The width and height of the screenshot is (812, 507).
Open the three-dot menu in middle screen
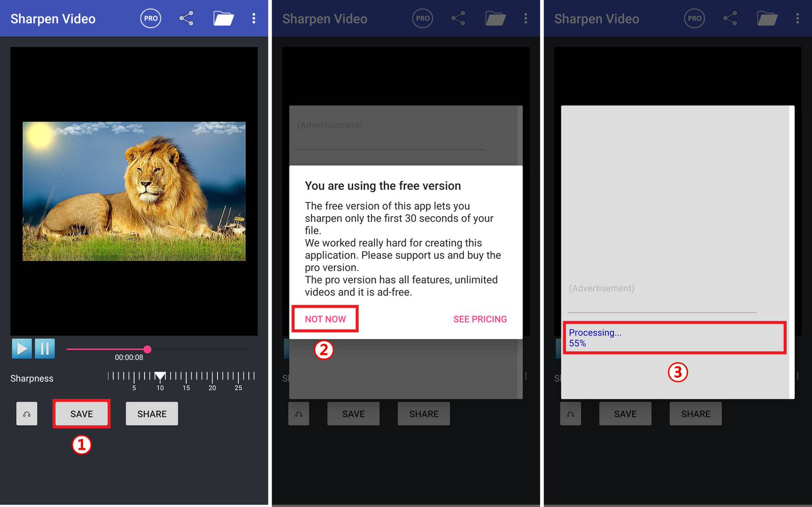coord(526,19)
